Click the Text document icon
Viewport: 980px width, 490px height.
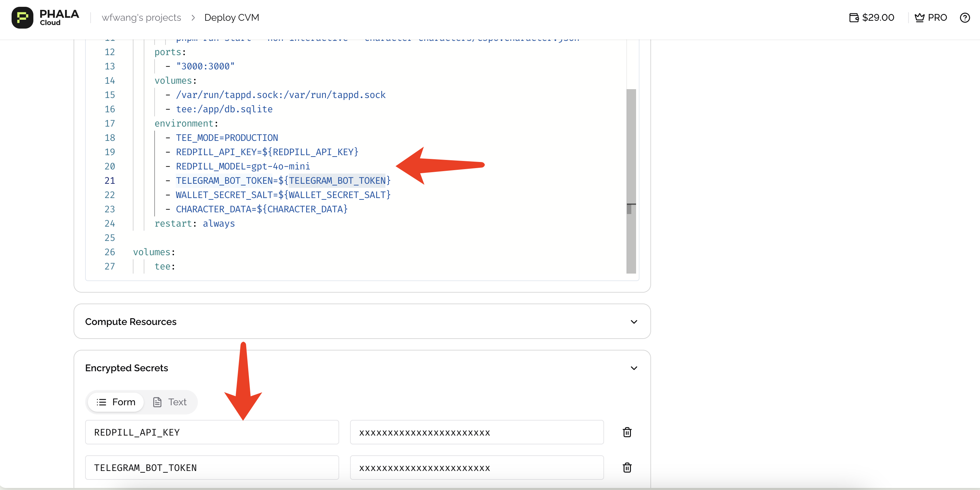157,402
